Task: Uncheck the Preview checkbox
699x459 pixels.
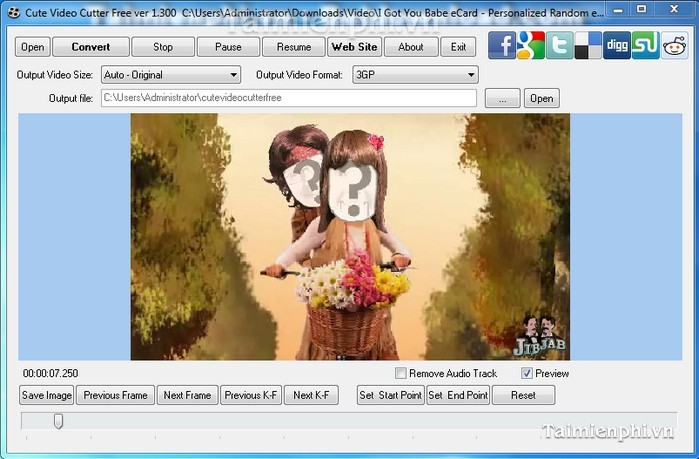Action: (x=526, y=373)
